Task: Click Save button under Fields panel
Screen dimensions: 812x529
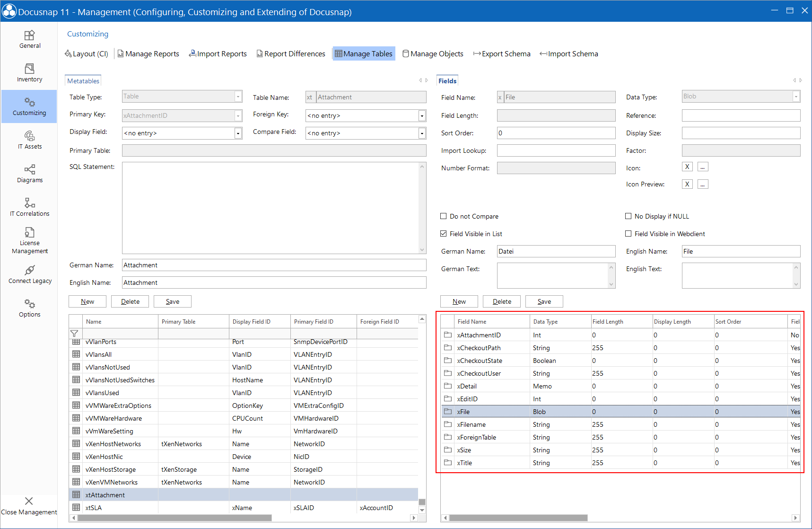Action: tap(544, 301)
